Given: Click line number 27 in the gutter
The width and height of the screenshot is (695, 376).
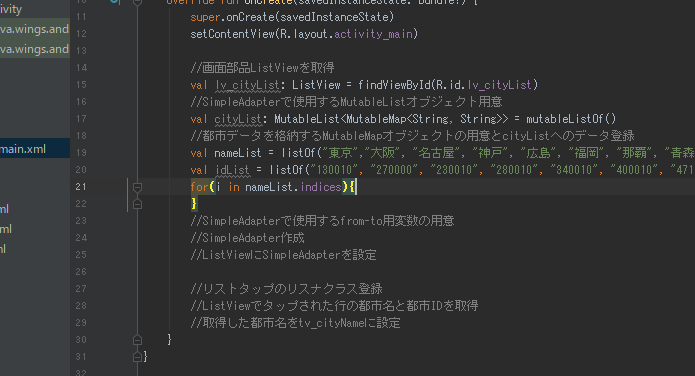Looking at the screenshot, I should coord(81,289).
